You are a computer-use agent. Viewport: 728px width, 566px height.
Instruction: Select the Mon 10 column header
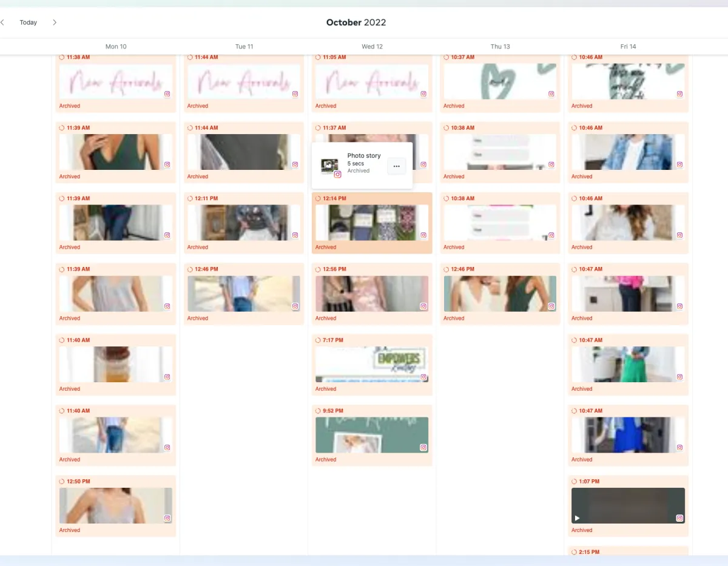(116, 47)
